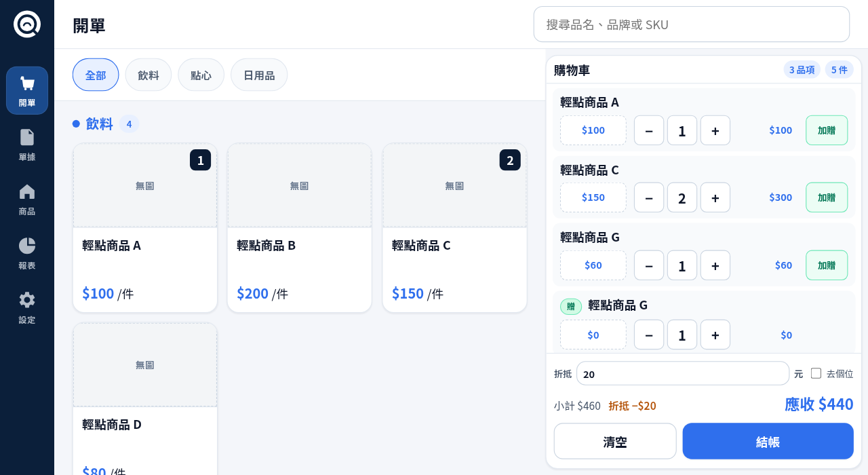Click the 結帳 checkout button
Image resolution: width=868 pixels, height=475 pixels.
coord(768,441)
